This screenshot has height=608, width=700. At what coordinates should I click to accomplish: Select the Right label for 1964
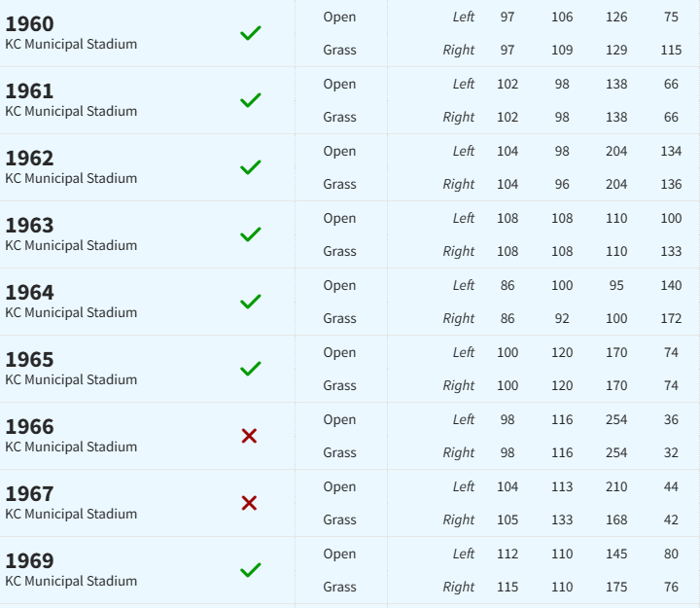pos(459,318)
